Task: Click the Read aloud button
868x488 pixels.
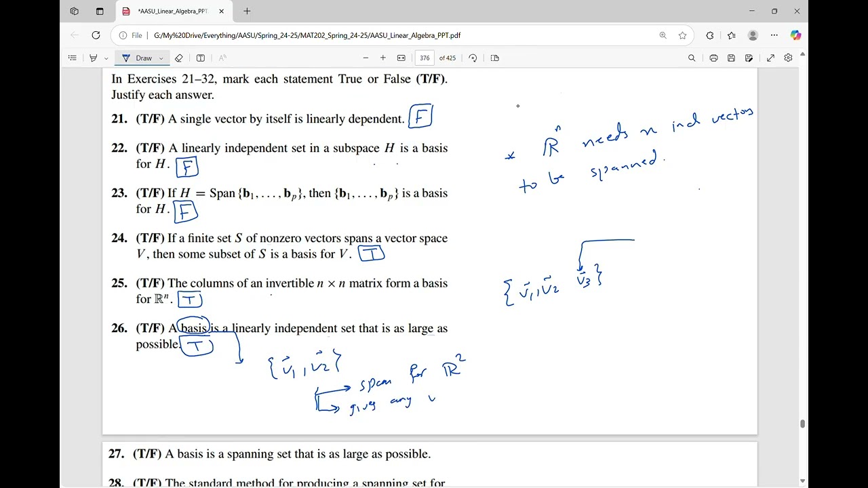Action: pyautogui.click(x=222, y=58)
